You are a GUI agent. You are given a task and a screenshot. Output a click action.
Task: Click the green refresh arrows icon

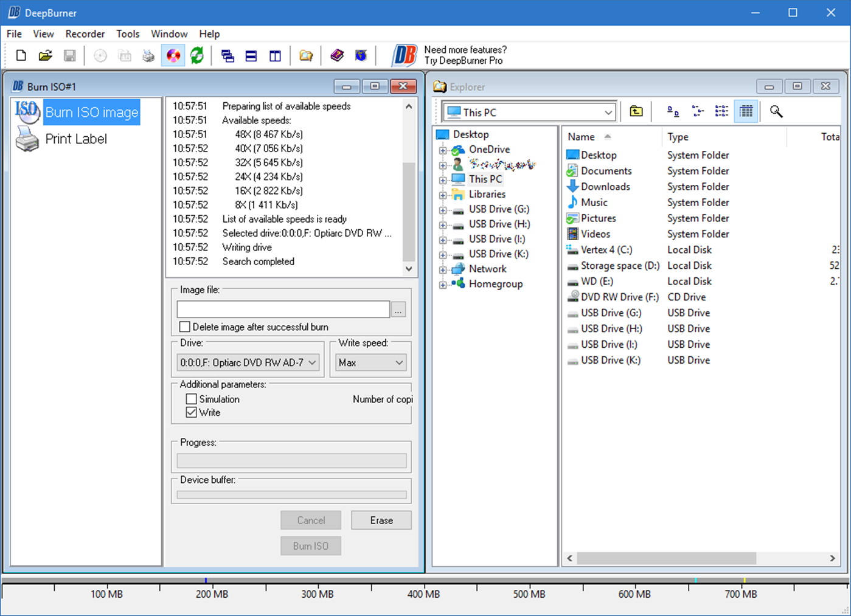197,56
